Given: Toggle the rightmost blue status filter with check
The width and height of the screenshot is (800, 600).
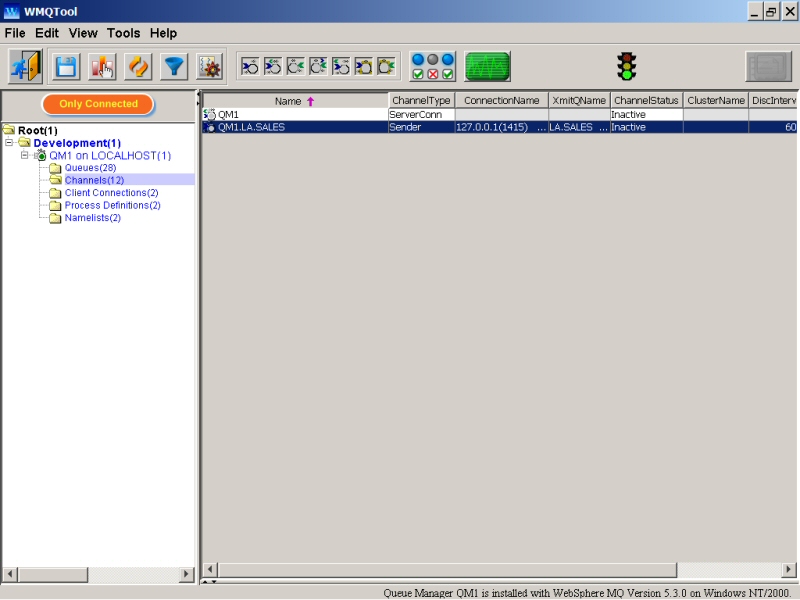Looking at the screenshot, I should pos(447,67).
